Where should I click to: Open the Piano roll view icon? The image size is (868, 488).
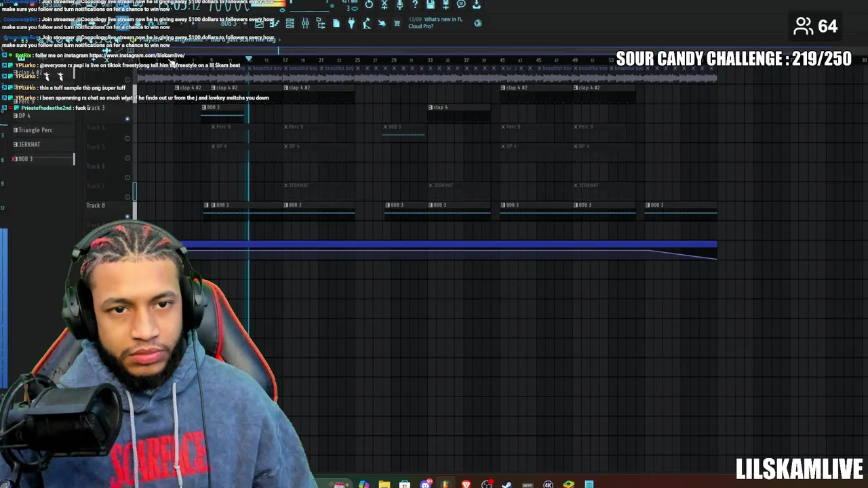point(275,23)
